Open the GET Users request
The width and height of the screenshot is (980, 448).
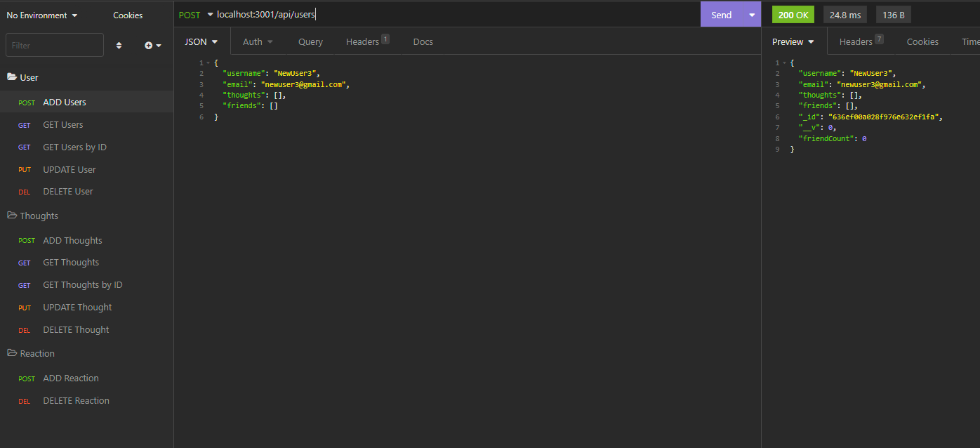63,124
